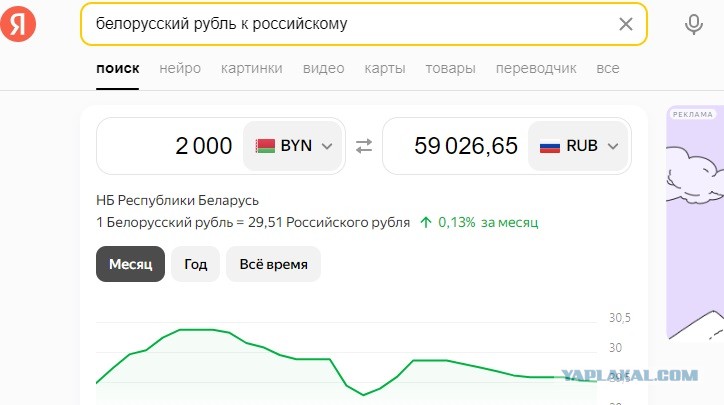The width and height of the screenshot is (724, 405).
Task: Go to the переводчик tab
Action: pyautogui.click(x=536, y=68)
